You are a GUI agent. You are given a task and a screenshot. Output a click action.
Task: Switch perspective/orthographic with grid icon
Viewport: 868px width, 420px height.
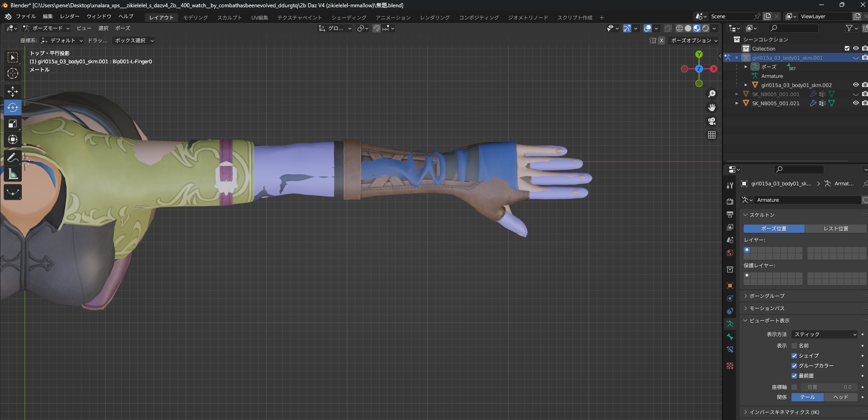tap(712, 135)
